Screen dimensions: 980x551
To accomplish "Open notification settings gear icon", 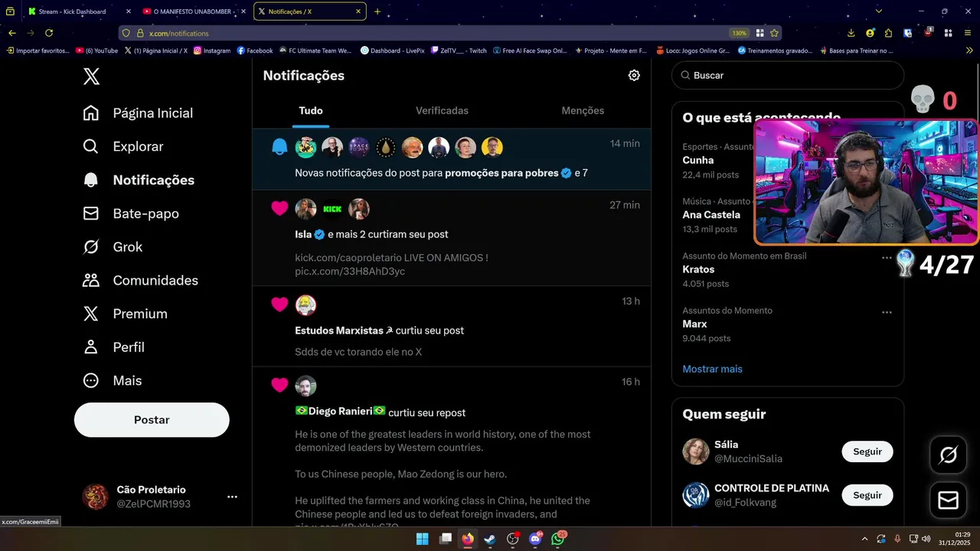I will (634, 75).
